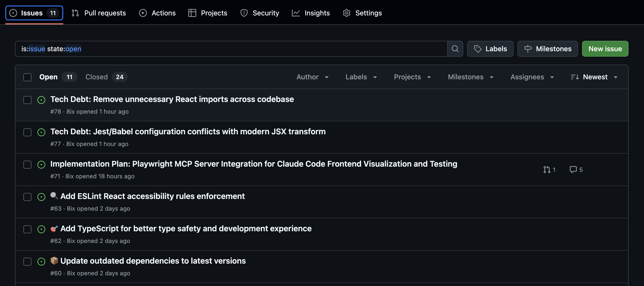
Task: Click the Insights graph icon
Action: (x=296, y=13)
